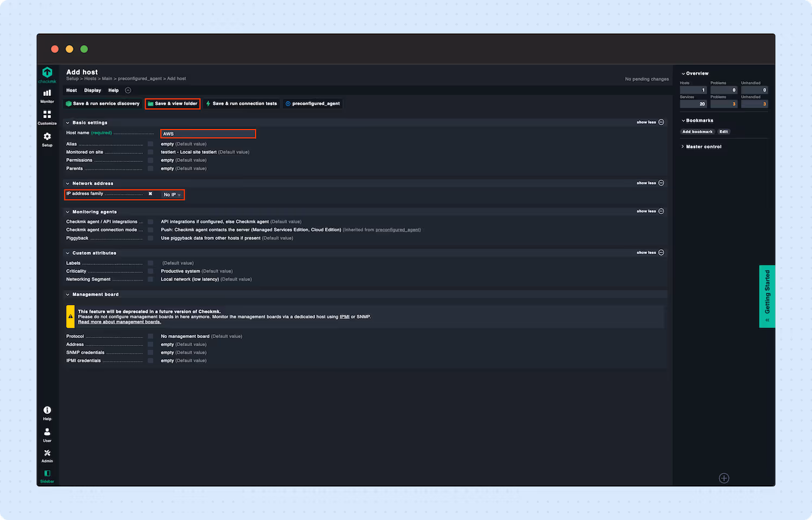812x520 pixels.
Task: Follow the Read more about management boards link
Action: click(x=119, y=321)
